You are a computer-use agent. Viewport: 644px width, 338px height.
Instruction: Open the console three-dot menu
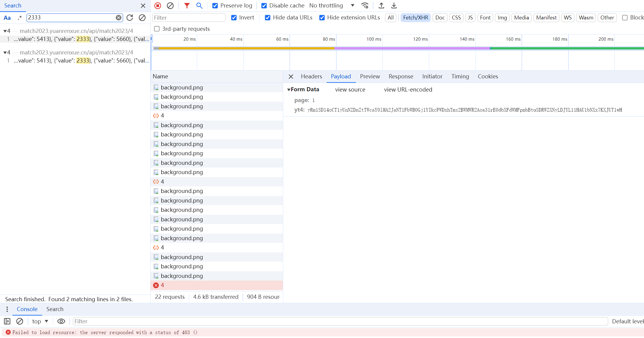tap(7, 309)
